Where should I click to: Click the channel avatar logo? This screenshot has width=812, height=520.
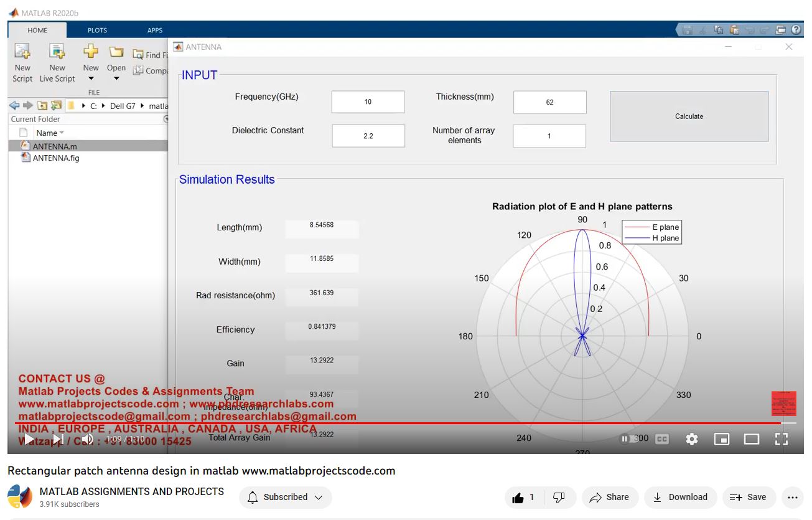[x=20, y=497]
